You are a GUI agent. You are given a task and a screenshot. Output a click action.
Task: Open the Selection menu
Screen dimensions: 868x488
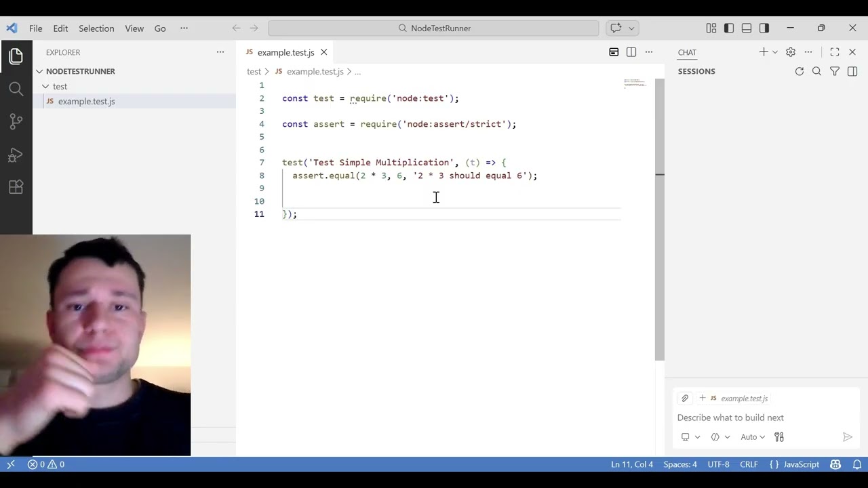click(96, 28)
